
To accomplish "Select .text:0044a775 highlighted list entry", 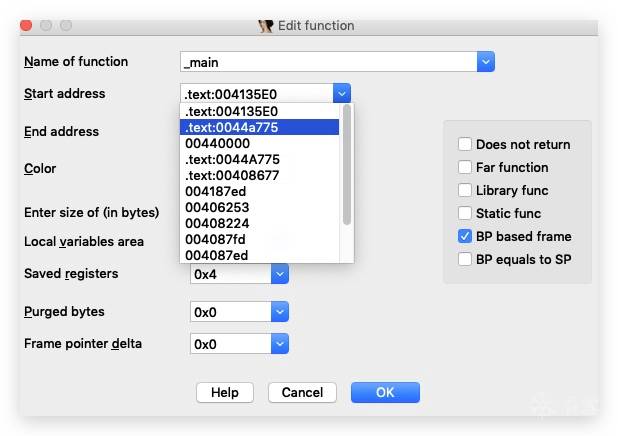I will coord(260,127).
